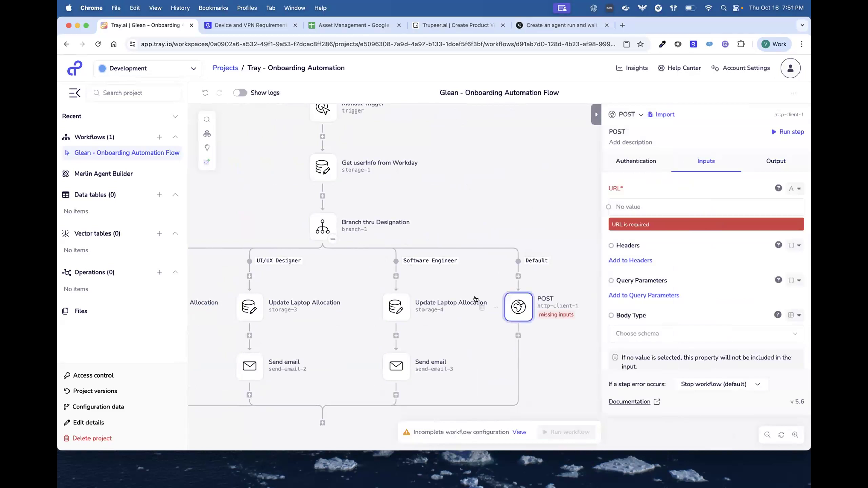This screenshot has height=488, width=868.
Task: Open the search tool on the canvas toolbar
Action: click(207, 119)
